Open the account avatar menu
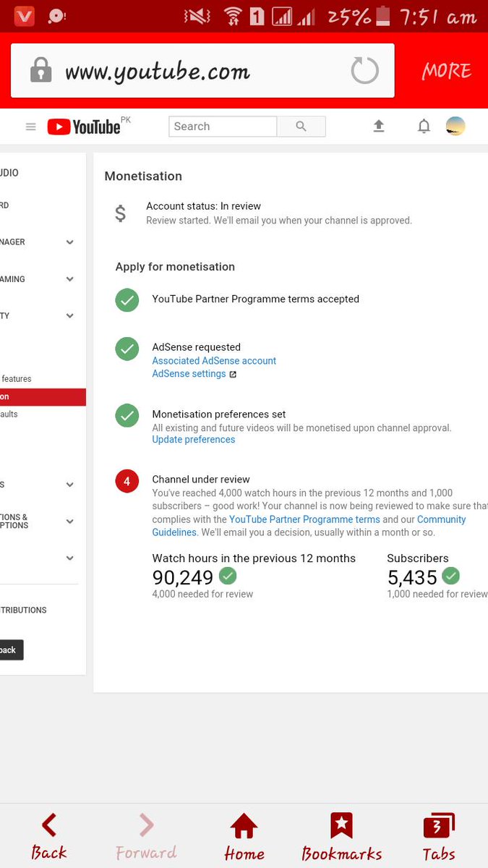Viewport: 488px width, 868px height. pos(455,126)
